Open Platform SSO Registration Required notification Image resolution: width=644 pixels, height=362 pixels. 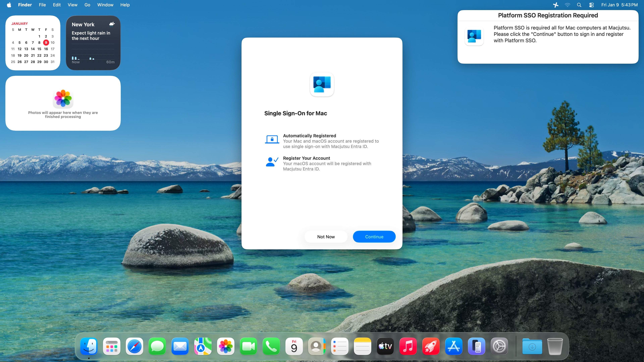pyautogui.click(x=548, y=37)
